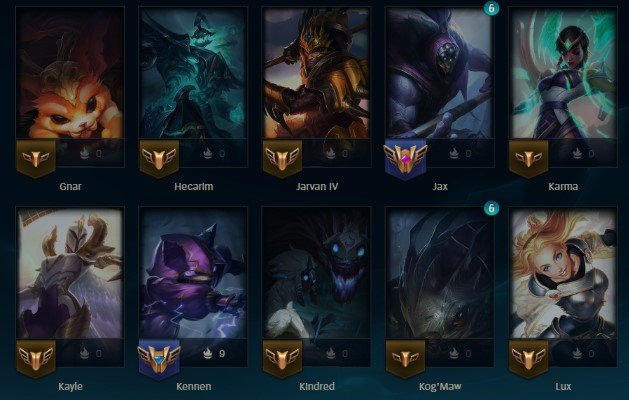Click Kayle's gold mastery emblem

click(36, 359)
